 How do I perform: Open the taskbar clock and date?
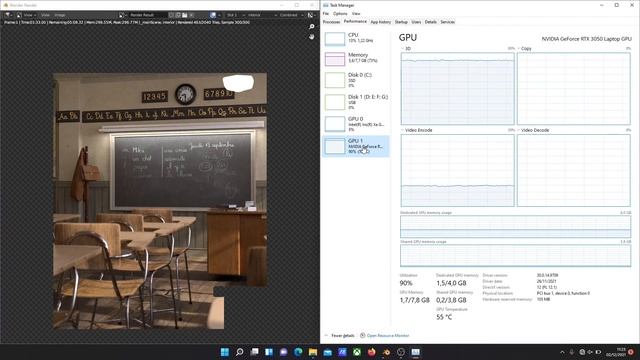coord(616,352)
